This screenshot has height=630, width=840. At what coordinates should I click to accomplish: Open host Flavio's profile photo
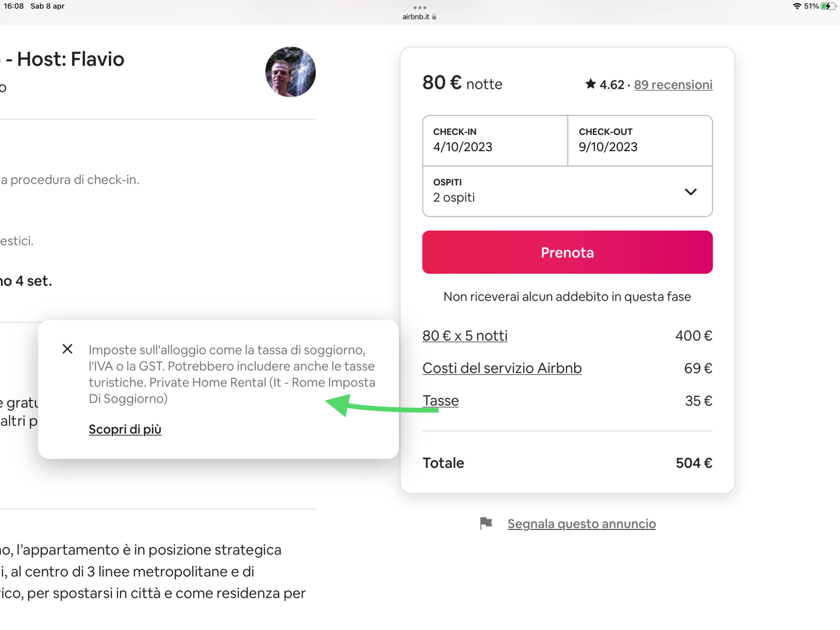pyautogui.click(x=290, y=72)
